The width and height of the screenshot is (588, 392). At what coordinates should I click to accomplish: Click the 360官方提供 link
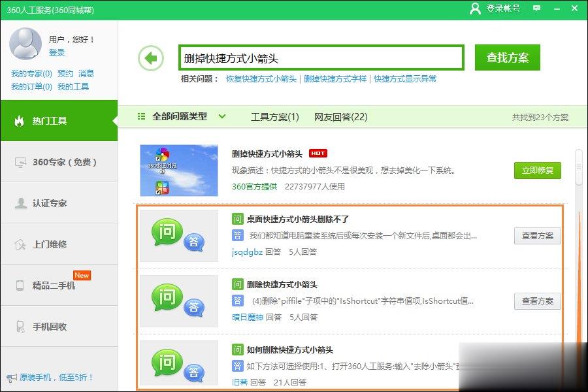click(x=255, y=186)
